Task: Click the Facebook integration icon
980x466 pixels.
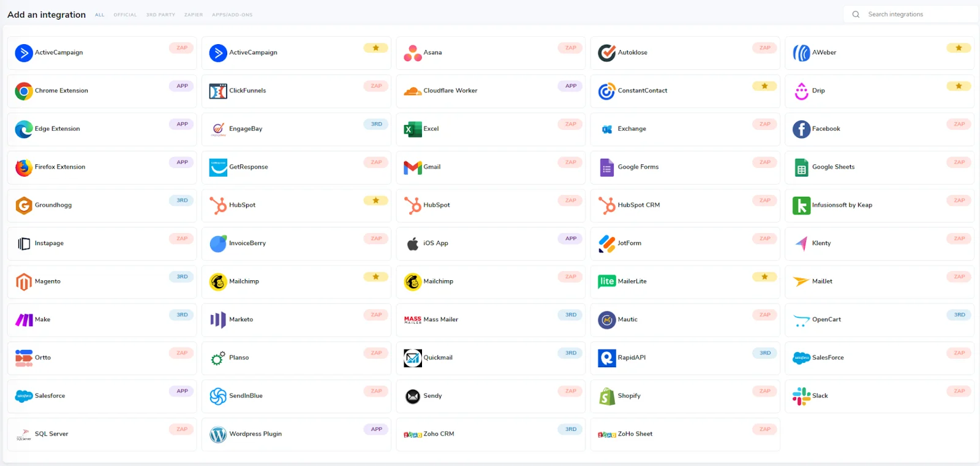Action: click(x=801, y=129)
